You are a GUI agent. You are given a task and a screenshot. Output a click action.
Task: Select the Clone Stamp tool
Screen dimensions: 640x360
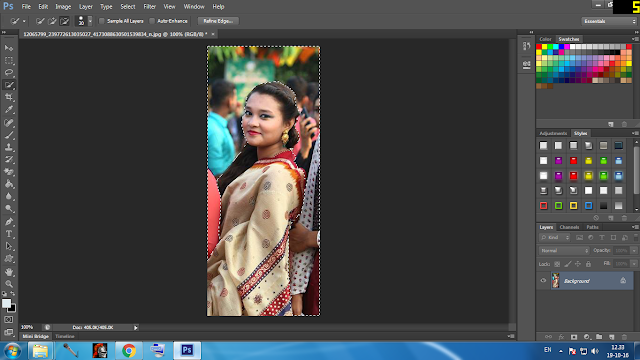click(9, 147)
